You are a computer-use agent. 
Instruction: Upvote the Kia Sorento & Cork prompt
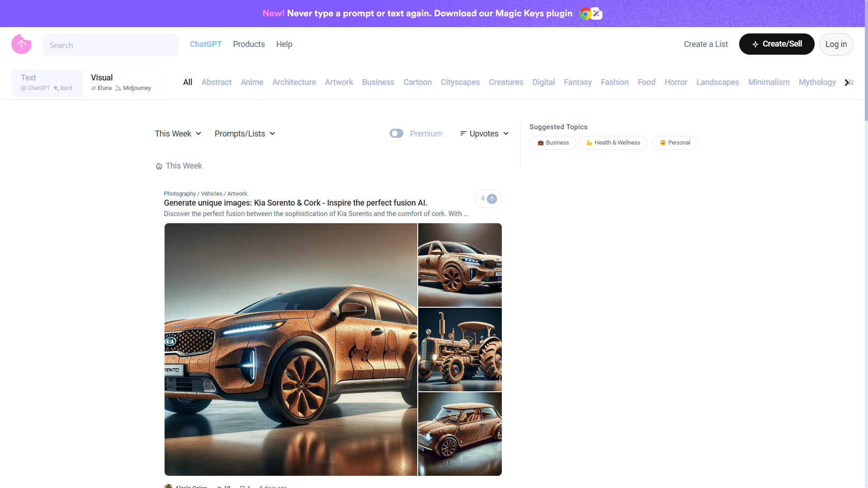[x=492, y=199]
